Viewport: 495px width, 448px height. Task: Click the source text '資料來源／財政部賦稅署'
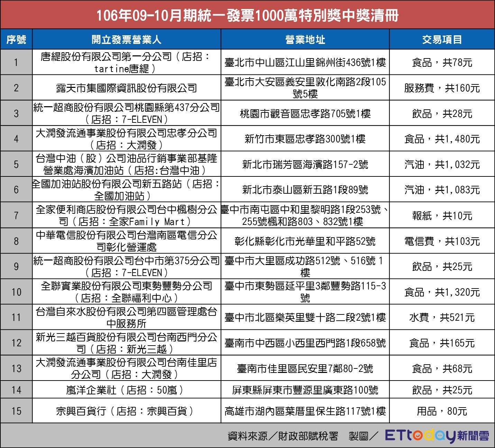point(283,436)
